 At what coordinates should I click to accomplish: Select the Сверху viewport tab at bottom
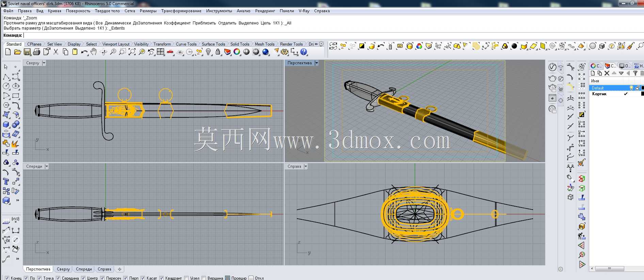pos(63,269)
